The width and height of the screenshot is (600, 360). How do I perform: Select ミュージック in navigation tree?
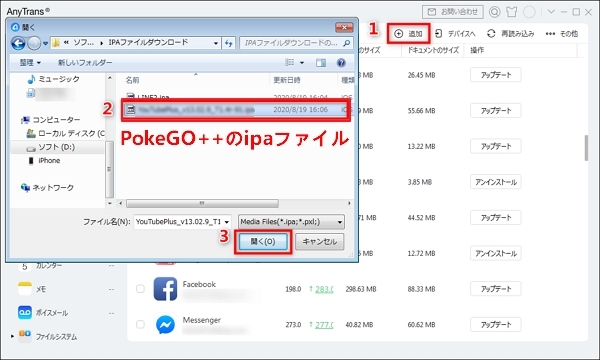click(54, 79)
